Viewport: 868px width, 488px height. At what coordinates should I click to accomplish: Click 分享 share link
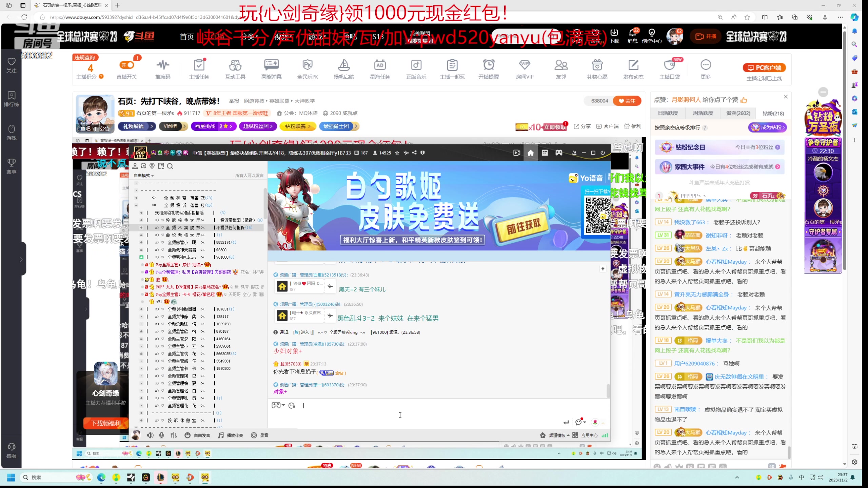(582, 126)
